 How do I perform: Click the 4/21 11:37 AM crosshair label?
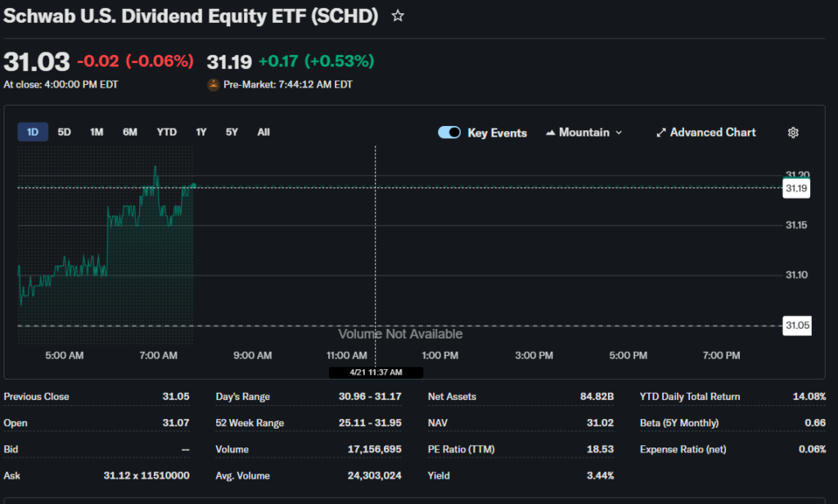click(376, 372)
